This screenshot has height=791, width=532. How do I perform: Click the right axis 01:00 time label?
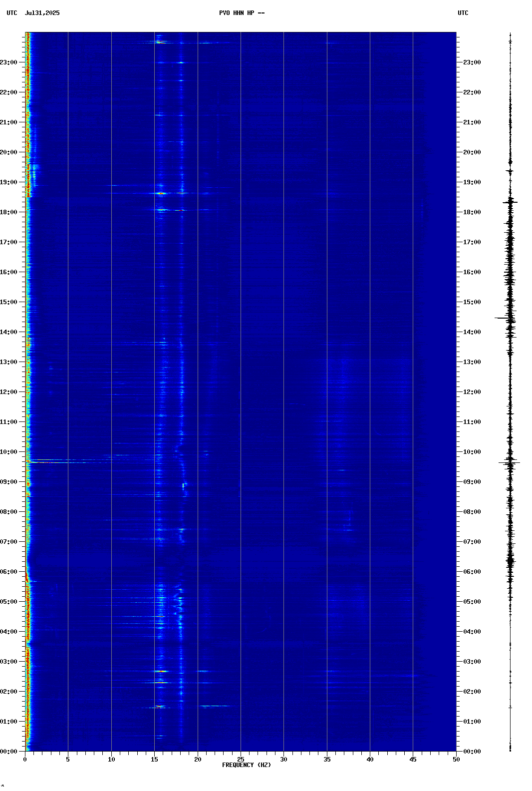pyautogui.click(x=472, y=722)
